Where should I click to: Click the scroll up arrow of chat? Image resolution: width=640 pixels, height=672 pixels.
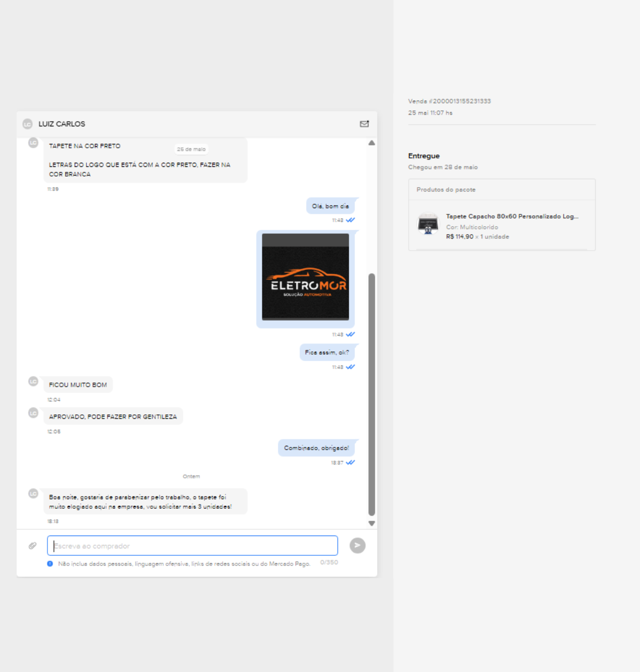coord(372,143)
